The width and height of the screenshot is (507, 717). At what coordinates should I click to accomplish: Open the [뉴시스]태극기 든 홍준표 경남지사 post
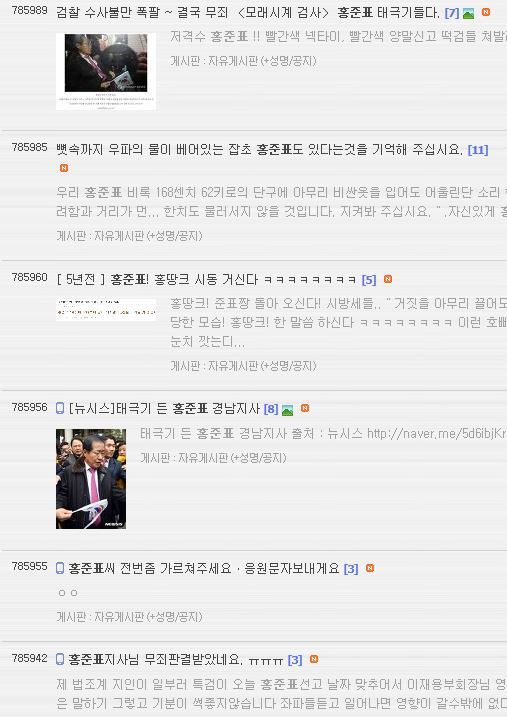pos(164,408)
